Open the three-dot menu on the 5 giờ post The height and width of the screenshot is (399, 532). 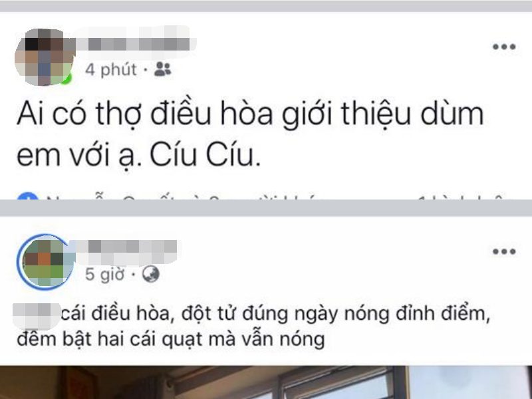(504, 251)
